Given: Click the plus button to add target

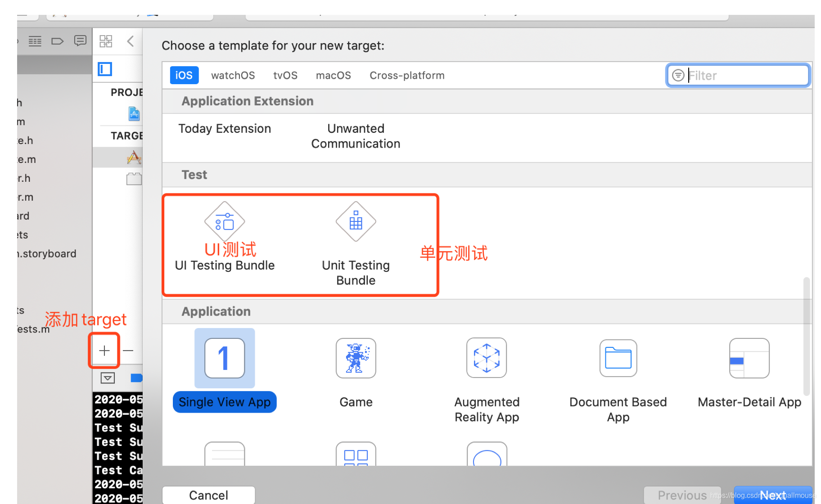Looking at the screenshot, I should 104,351.
